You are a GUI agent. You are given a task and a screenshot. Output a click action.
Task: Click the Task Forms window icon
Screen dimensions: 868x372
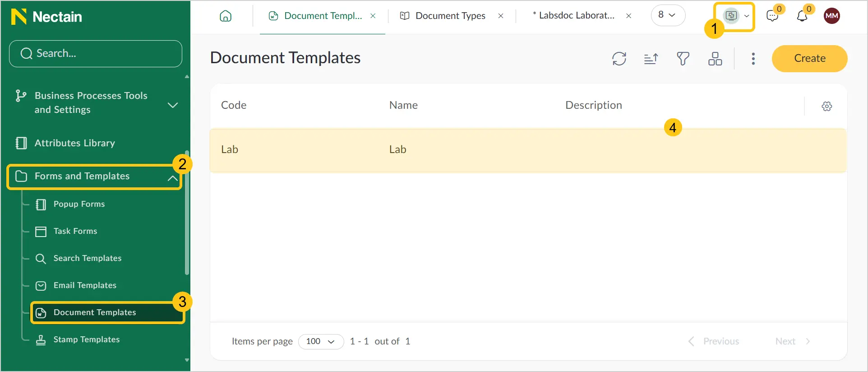tap(41, 232)
